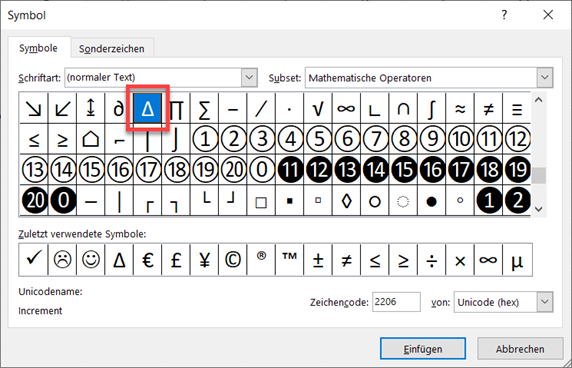The width and height of the screenshot is (572, 368).
Task: Select the plus-minus ± symbol
Action: click(318, 260)
